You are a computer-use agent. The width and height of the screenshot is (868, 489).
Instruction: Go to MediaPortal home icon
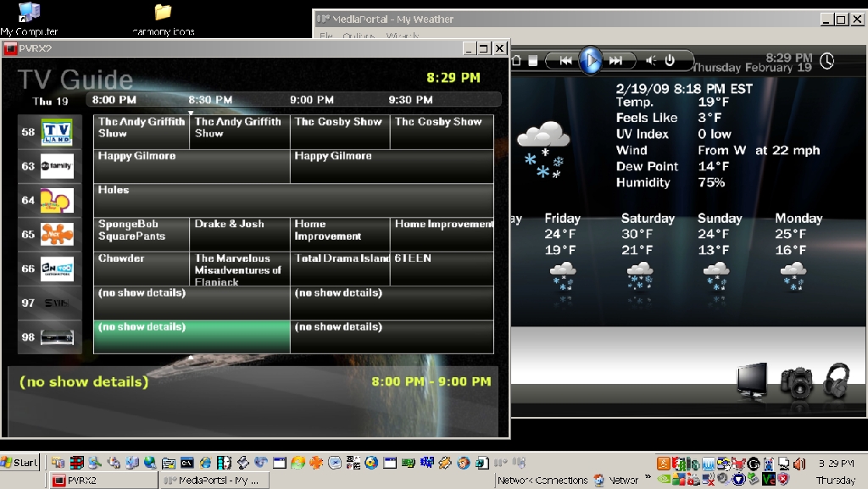(x=516, y=61)
